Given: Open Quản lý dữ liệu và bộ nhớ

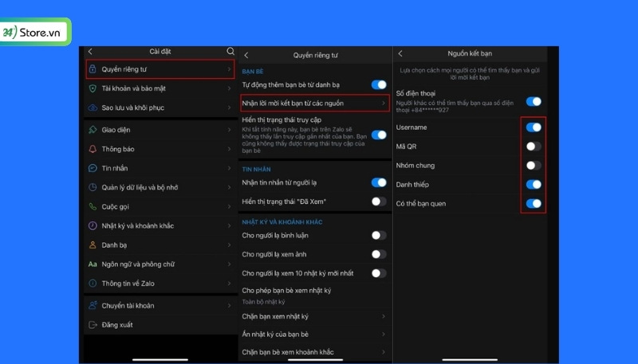Looking at the screenshot, I should [x=160, y=187].
